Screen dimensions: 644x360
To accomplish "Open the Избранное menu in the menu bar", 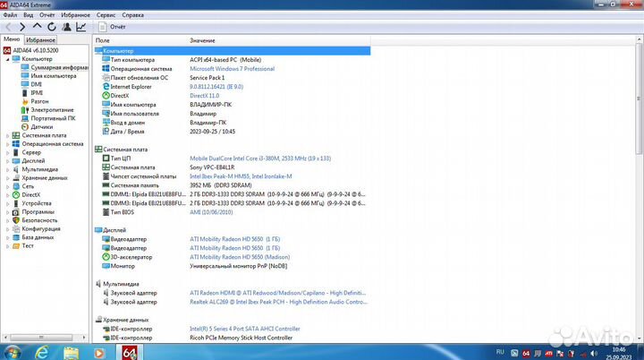I will tap(75, 15).
